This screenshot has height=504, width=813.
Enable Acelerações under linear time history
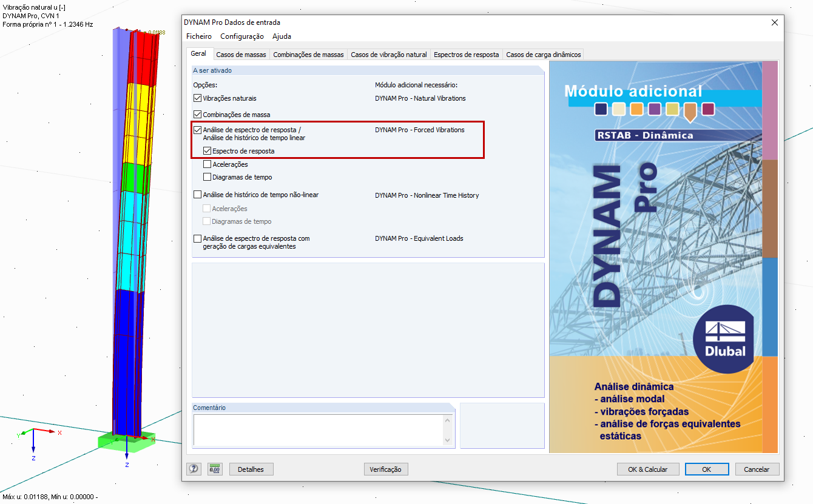207,164
